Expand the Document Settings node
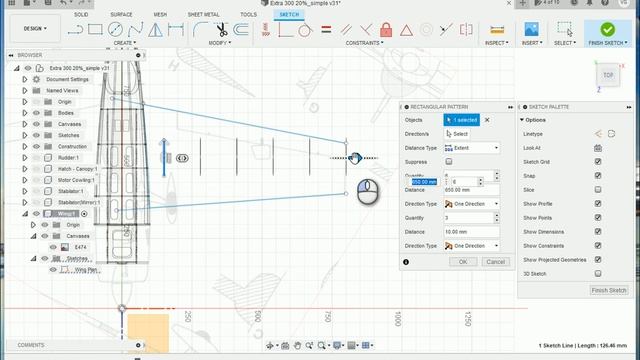 24,79
